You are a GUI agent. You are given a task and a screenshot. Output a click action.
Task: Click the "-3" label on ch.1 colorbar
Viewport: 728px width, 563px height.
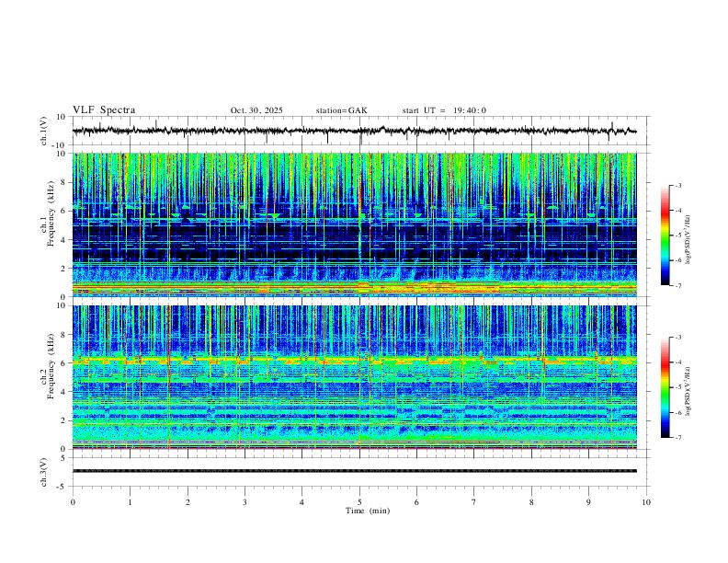click(677, 185)
